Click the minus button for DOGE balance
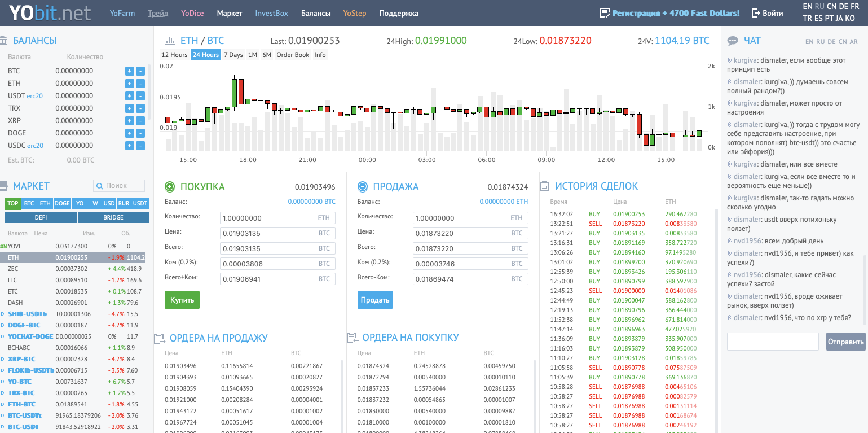868x433 pixels. pyautogui.click(x=140, y=133)
